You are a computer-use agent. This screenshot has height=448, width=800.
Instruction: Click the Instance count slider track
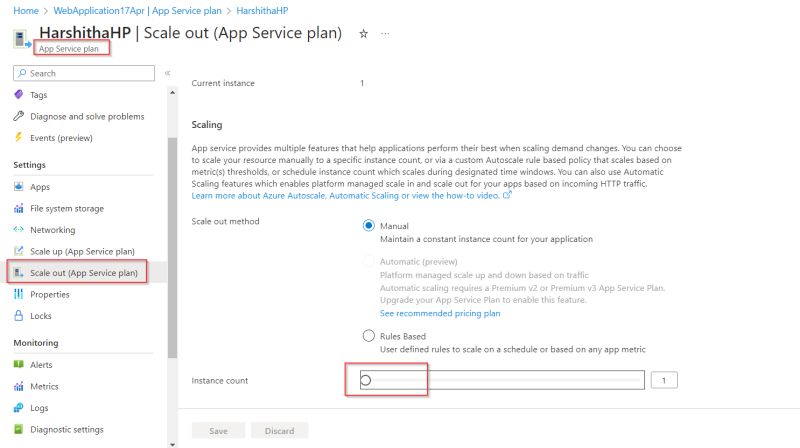502,380
